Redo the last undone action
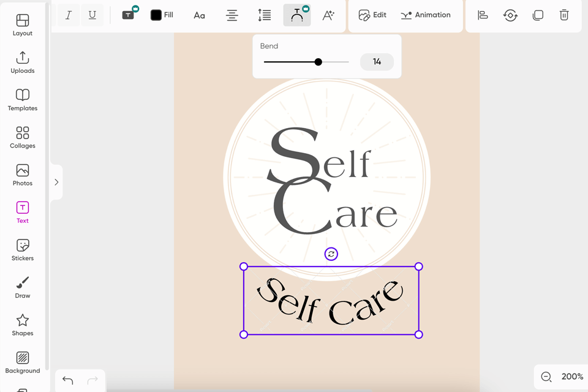The image size is (588, 392). pyautogui.click(x=92, y=380)
